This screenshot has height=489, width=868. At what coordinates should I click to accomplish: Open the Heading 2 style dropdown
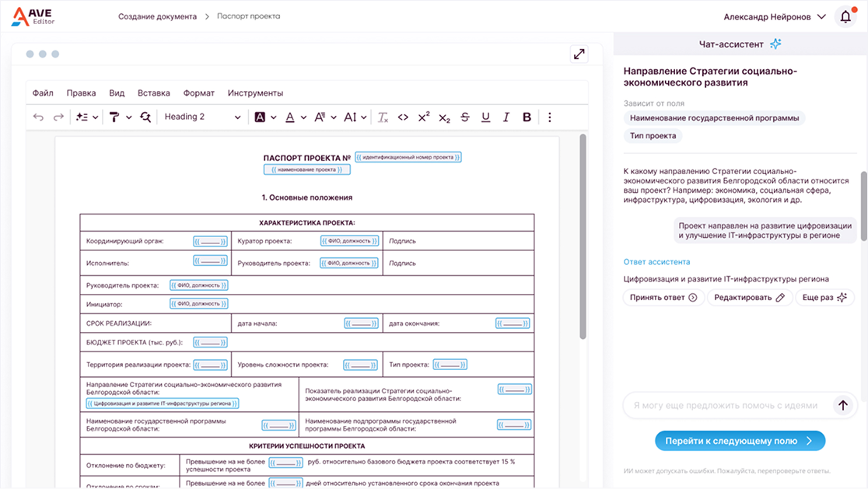[202, 117]
